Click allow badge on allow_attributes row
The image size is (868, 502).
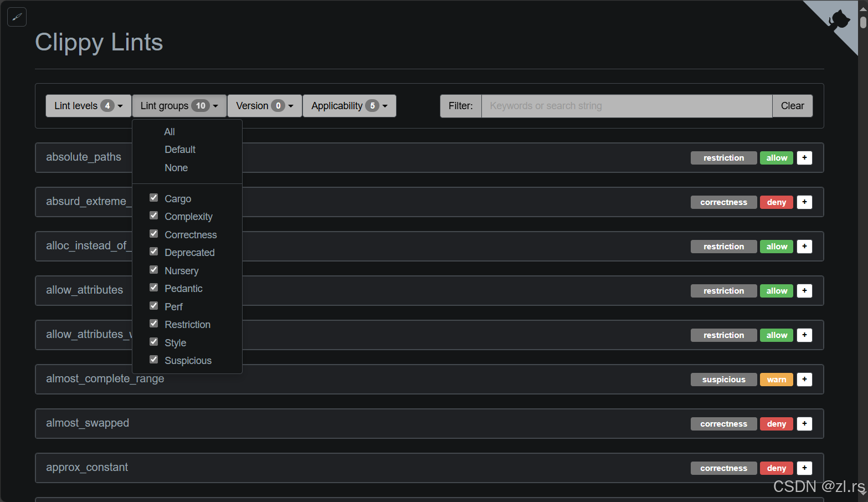tap(777, 291)
